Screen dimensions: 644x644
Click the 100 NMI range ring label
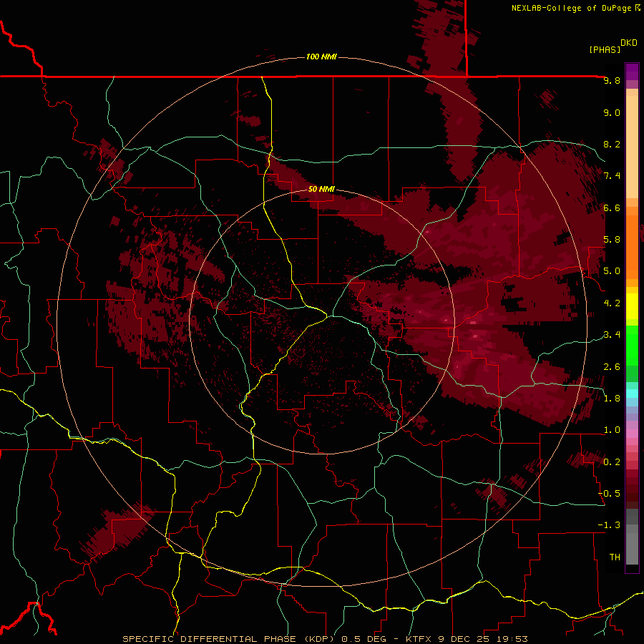[x=321, y=57]
